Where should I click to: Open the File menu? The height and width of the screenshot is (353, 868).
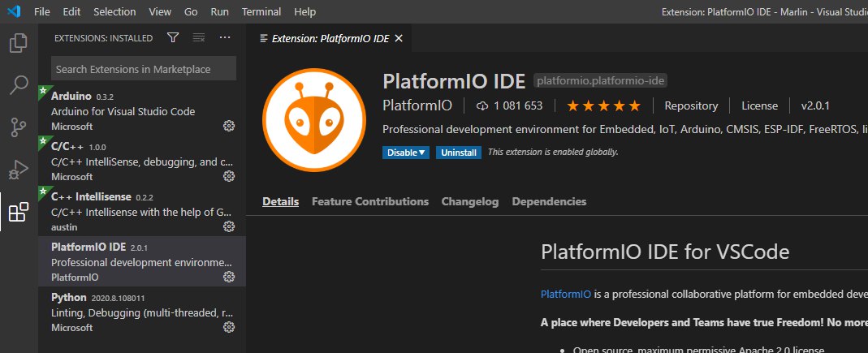click(42, 11)
